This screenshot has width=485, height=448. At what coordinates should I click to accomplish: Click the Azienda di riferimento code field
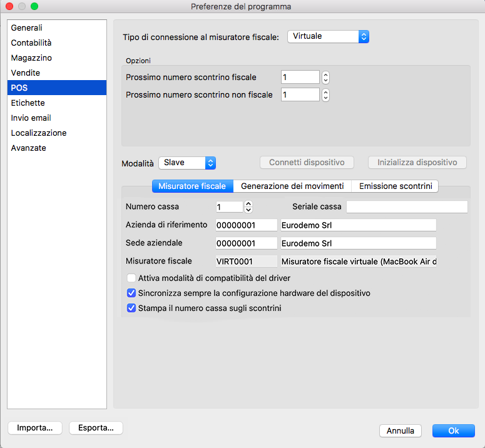(x=246, y=225)
